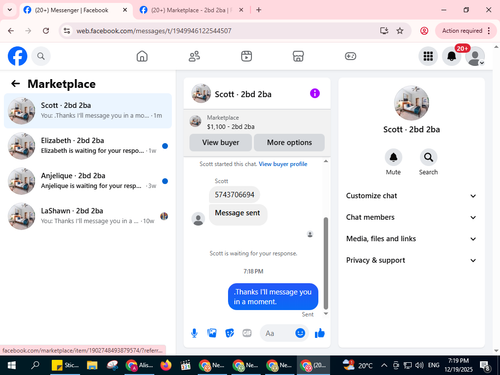Open the tab search dropdown arrow
The image size is (500, 375).
(x=10, y=10)
